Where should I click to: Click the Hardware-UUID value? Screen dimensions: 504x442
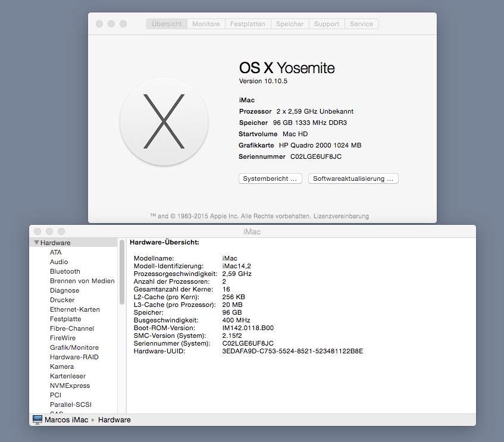click(293, 351)
